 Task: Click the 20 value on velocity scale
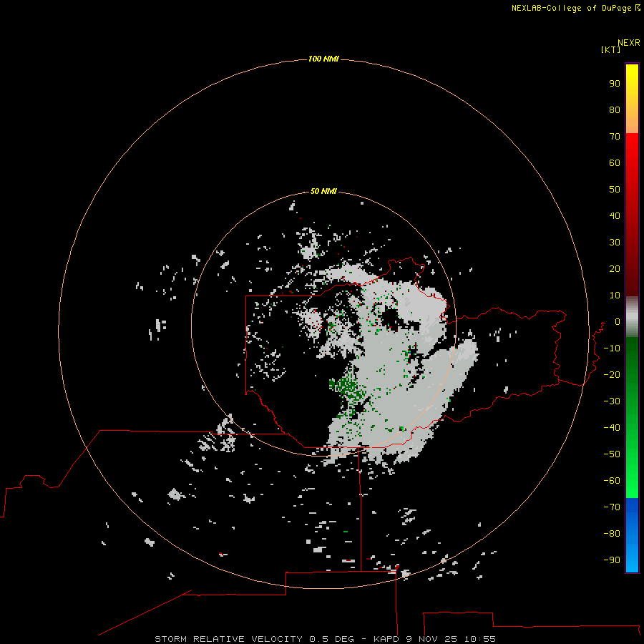pos(615,268)
